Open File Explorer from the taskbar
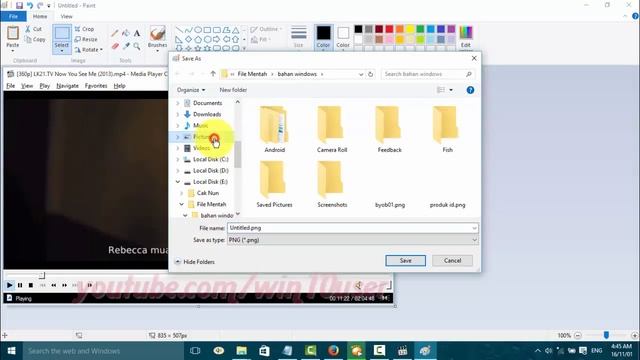This screenshot has height=360, width=640. coord(242,351)
